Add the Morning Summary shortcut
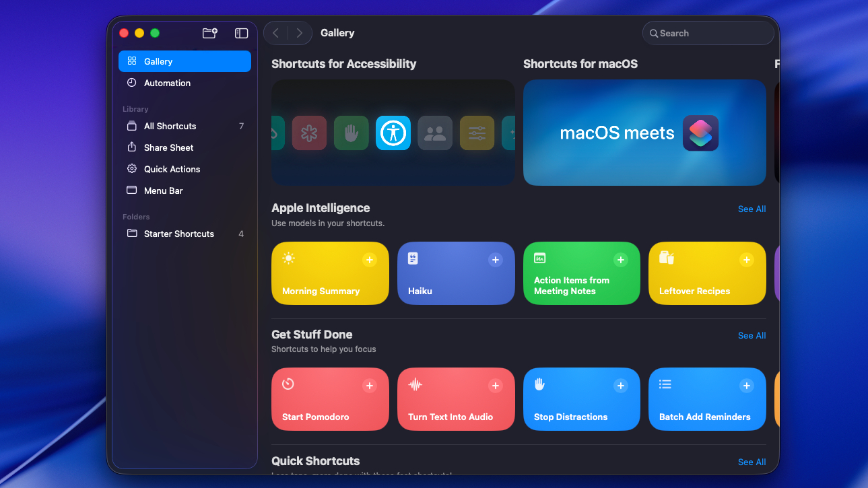The width and height of the screenshot is (868, 488). 369,260
